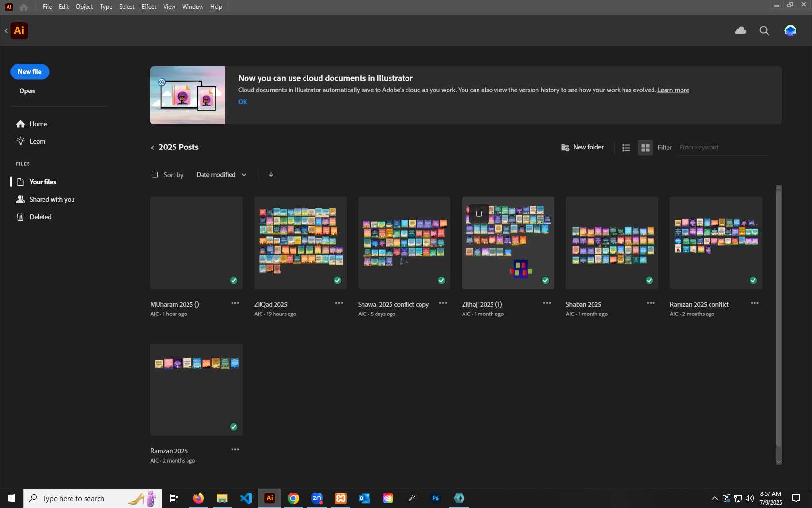The width and height of the screenshot is (812, 508).
Task: Open Visual Studio Code from taskbar
Action: 246,498
